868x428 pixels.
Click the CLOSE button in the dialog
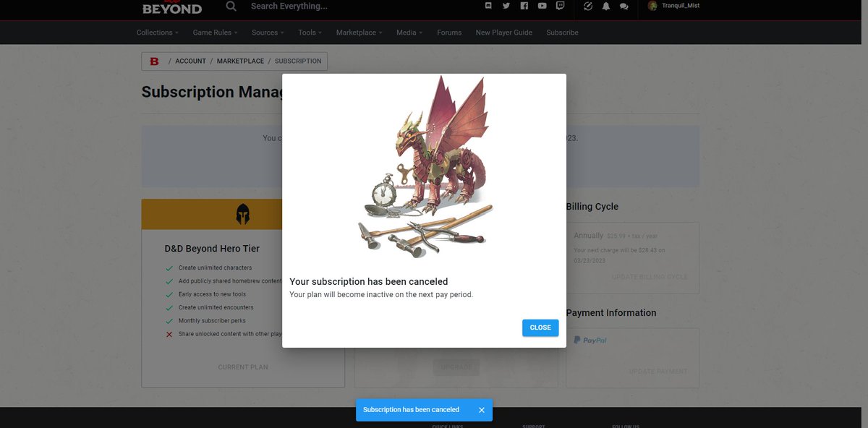540,328
